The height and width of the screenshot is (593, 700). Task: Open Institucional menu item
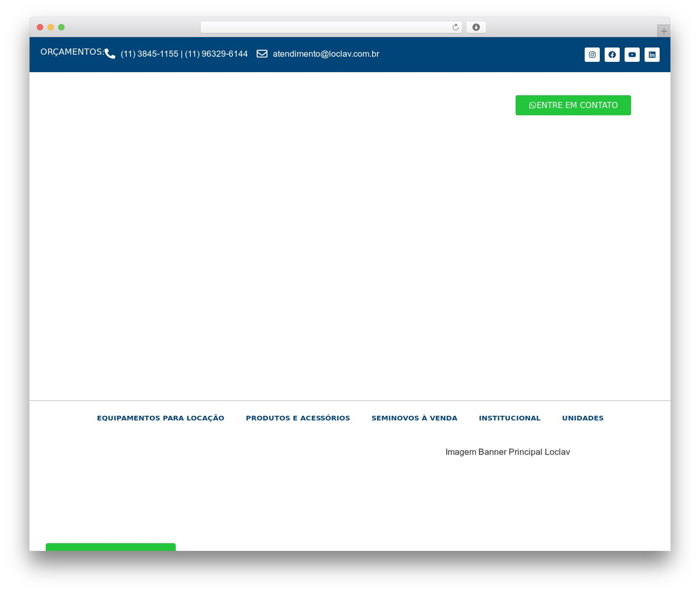coord(510,418)
